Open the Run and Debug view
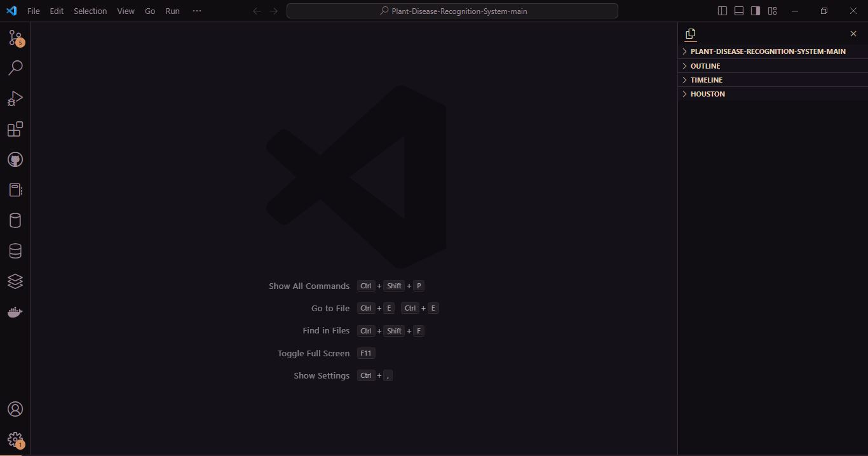The height and width of the screenshot is (456, 868). 15,98
